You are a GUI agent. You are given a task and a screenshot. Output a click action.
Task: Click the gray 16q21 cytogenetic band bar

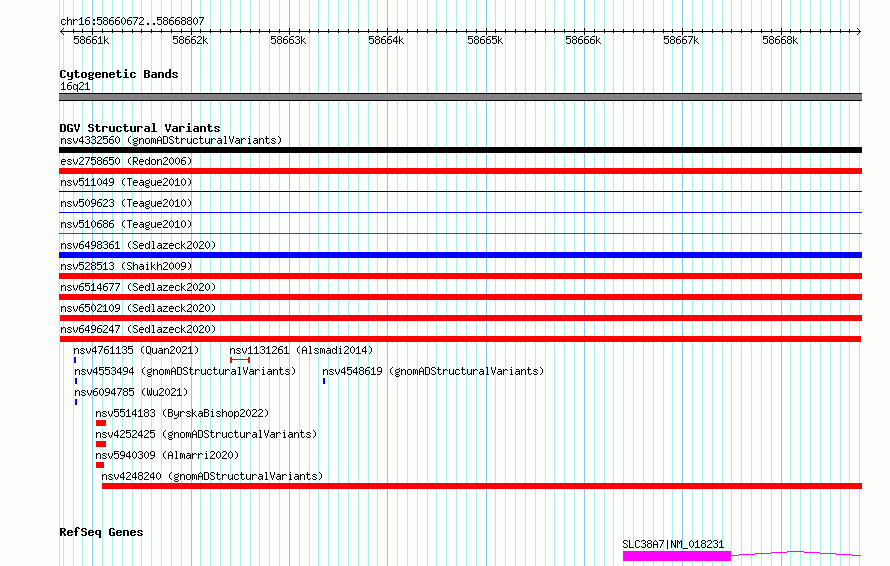point(460,97)
